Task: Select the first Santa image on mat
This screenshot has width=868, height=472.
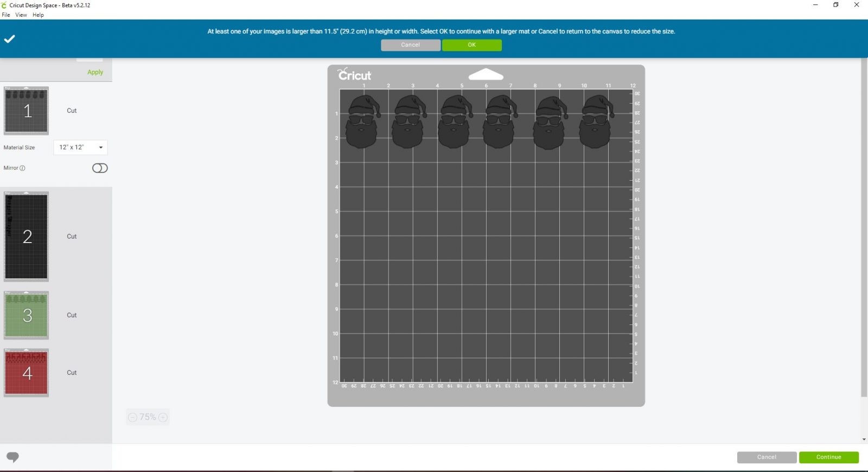Action: (362, 122)
